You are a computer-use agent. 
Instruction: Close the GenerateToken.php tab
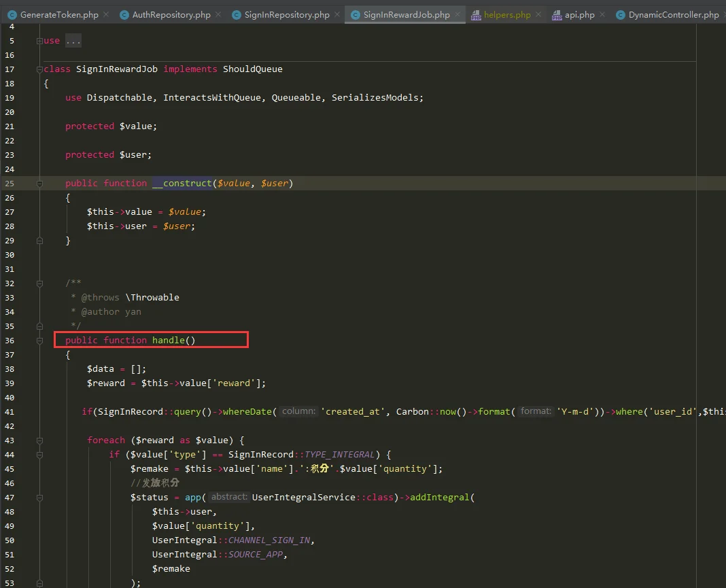pos(105,14)
